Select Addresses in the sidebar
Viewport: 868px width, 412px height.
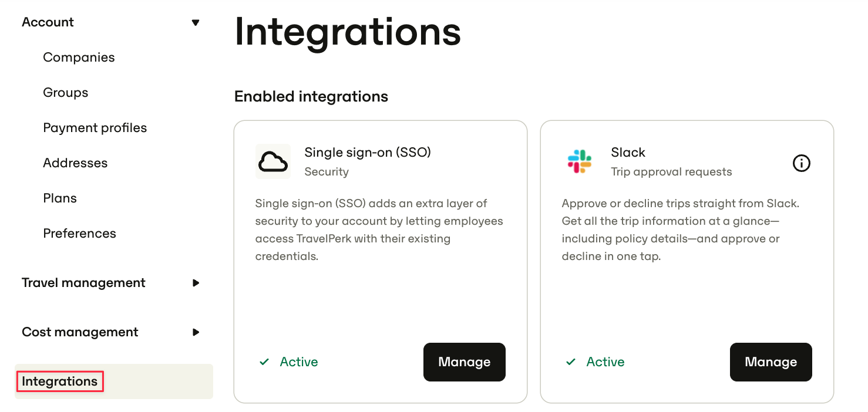point(75,163)
